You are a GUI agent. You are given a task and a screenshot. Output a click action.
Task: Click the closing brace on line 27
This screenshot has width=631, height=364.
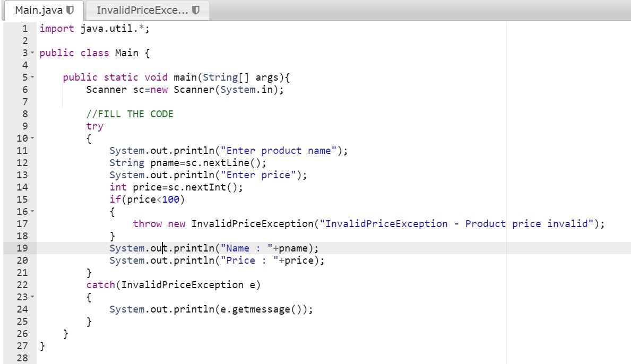point(42,346)
